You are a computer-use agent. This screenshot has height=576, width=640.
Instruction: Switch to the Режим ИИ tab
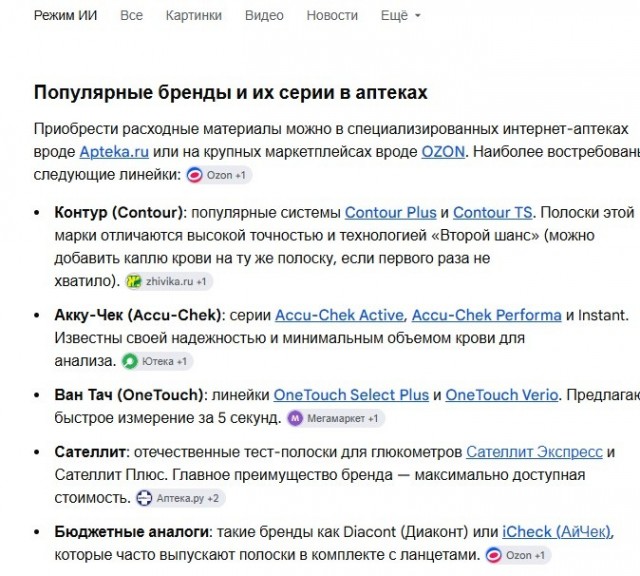[65, 16]
